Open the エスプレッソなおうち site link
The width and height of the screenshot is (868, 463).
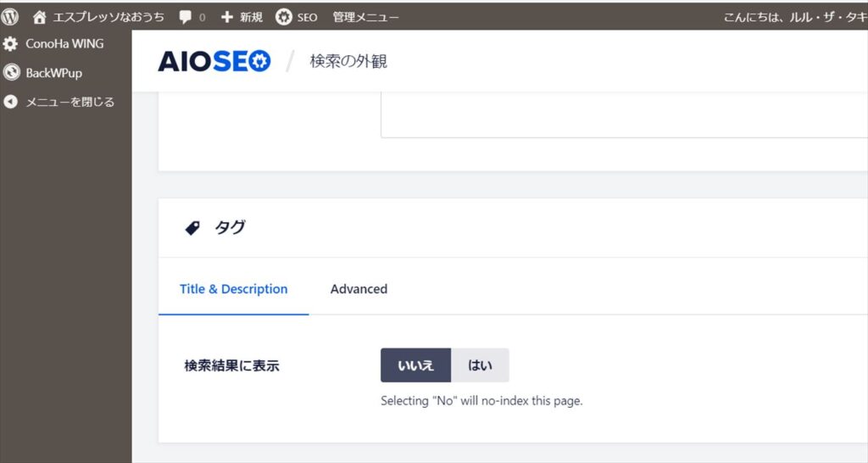coord(108,17)
